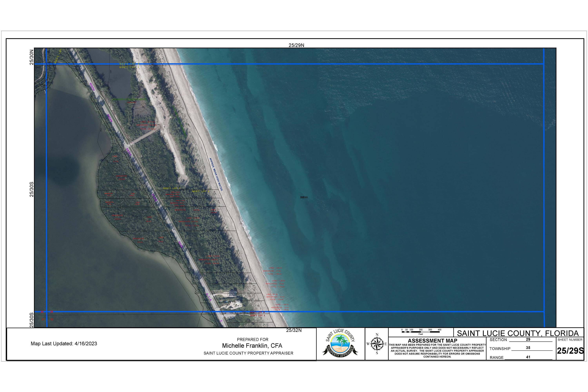Click the Assessment Map heading

[433, 340]
